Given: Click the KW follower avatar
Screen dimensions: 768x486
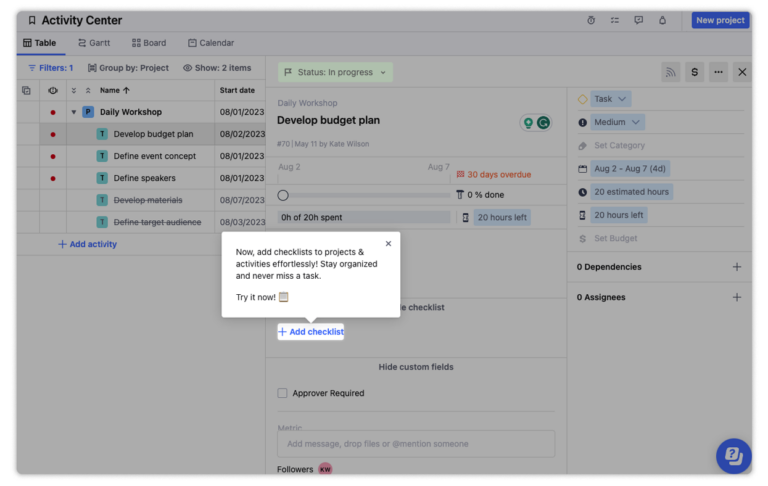Looking at the screenshot, I should click(325, 469).
